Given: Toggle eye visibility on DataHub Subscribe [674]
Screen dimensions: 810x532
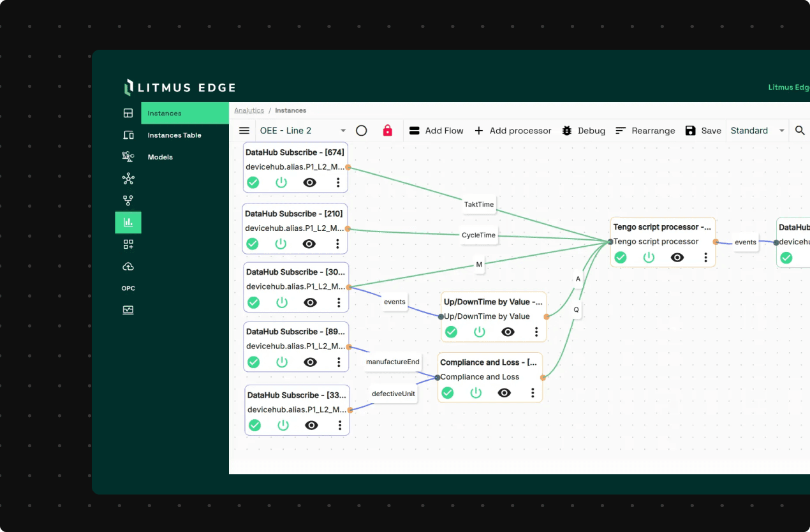Looking at the screenshot, I should pyautogui.click(x=309, y=182).
